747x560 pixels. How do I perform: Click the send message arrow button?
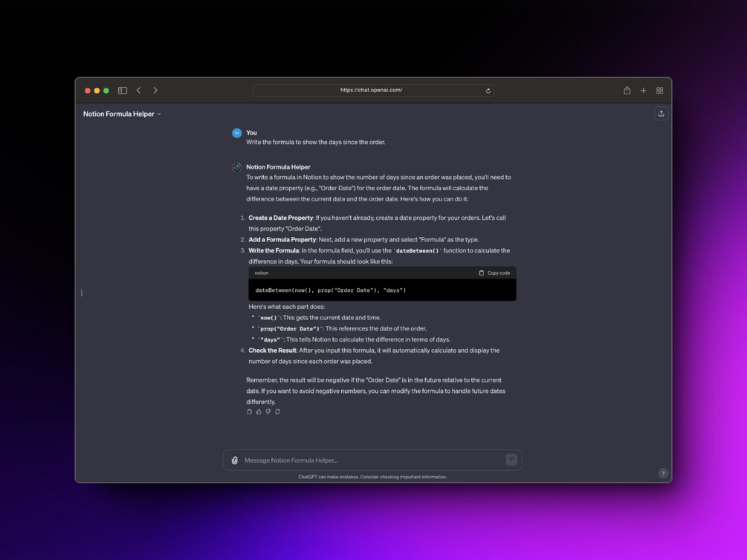(511, 460)
